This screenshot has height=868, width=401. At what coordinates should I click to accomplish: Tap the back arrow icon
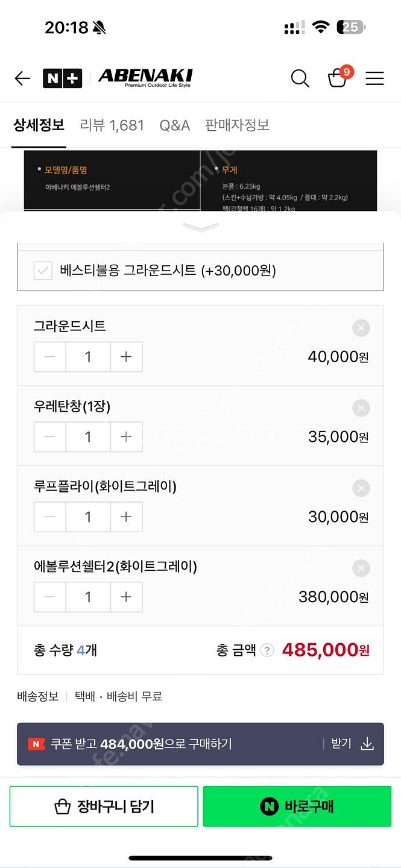point(22,78)
